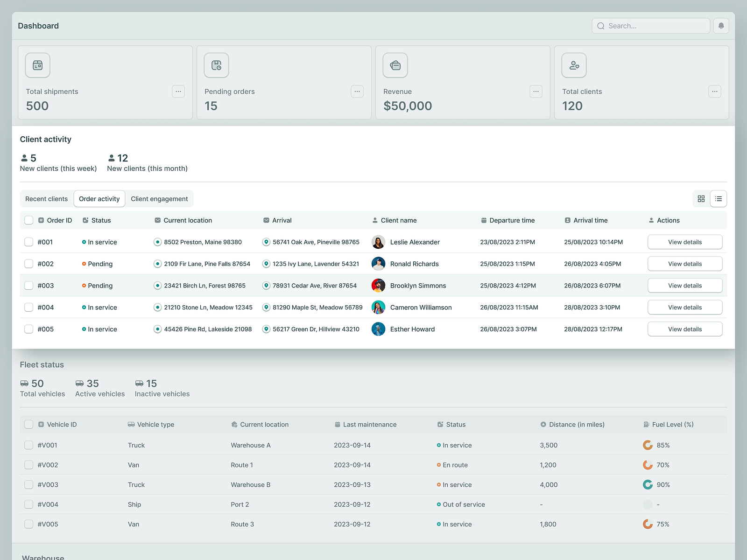747x560 pixels.
Task: Click View details for order #003
Action: (684, 285)
